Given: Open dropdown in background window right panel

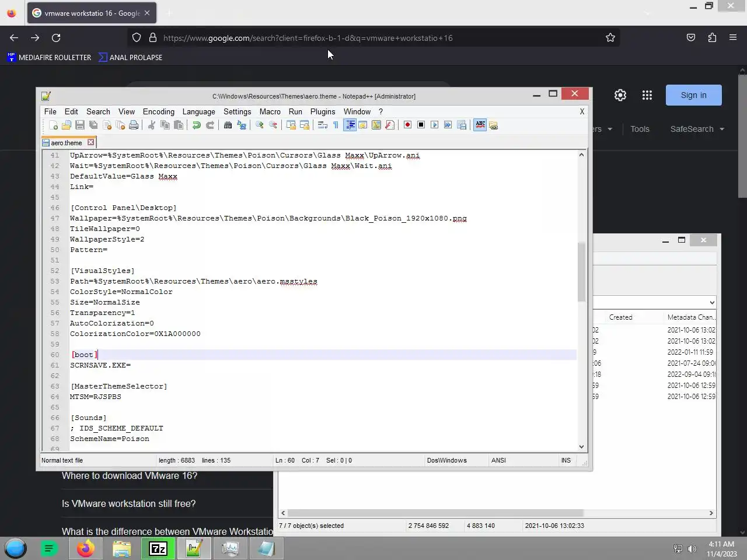Looking at the screenshot, I should pos(712,302).
